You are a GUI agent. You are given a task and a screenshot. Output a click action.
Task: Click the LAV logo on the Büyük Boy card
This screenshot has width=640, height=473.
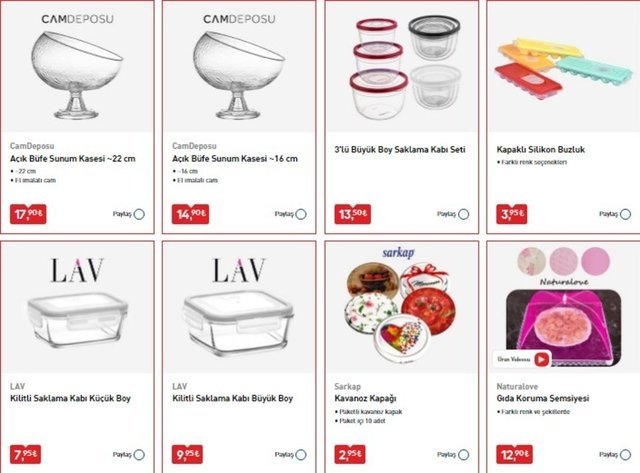[x=239, y=270]
